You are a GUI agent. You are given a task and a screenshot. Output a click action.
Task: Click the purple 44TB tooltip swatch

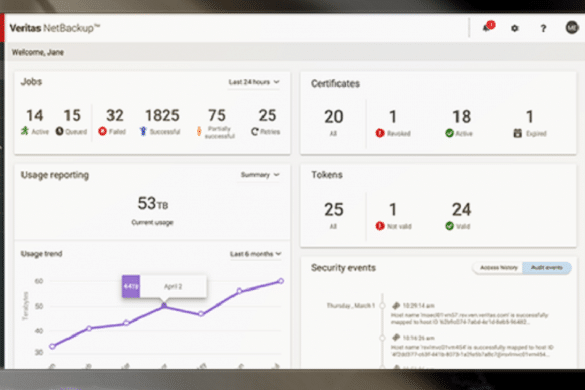point(131,286)
